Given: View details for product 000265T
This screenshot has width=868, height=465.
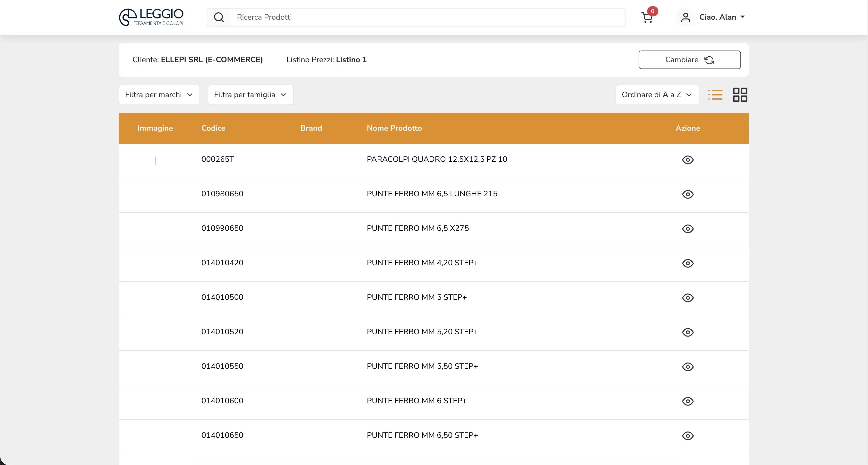Looking at the screenshot, I should point(688,160).
